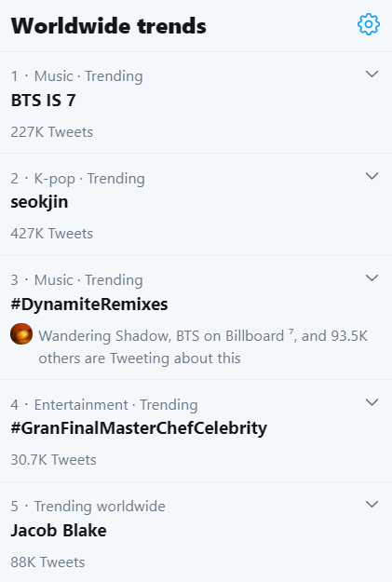Click 'others are Tweeting about this' text
392x582 pixels.
pyautogui.click(x=140, y=359)
